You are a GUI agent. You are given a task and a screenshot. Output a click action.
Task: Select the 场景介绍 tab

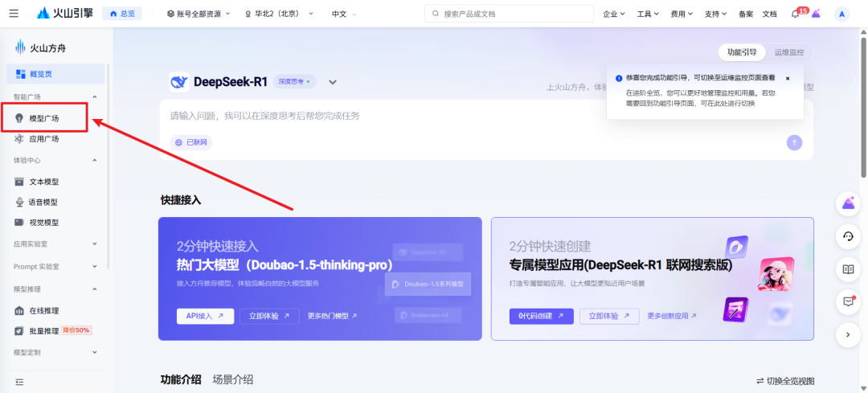point(233,379)
